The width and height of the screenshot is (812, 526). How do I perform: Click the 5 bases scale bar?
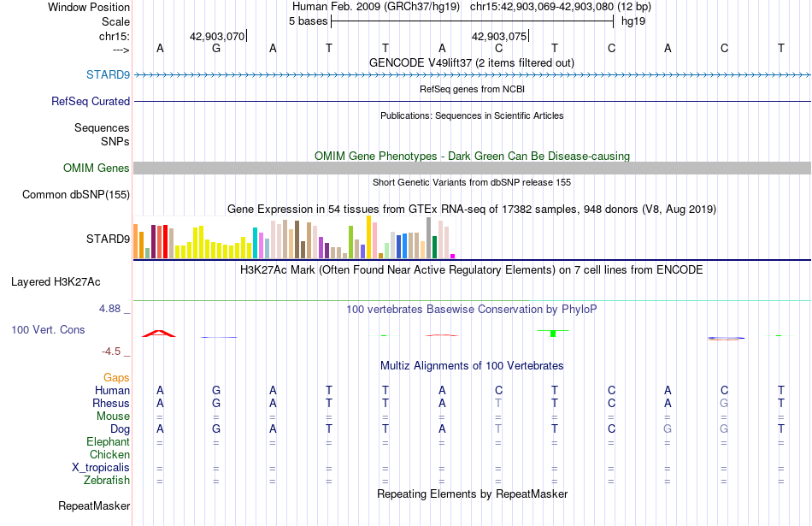pos(472,21)
